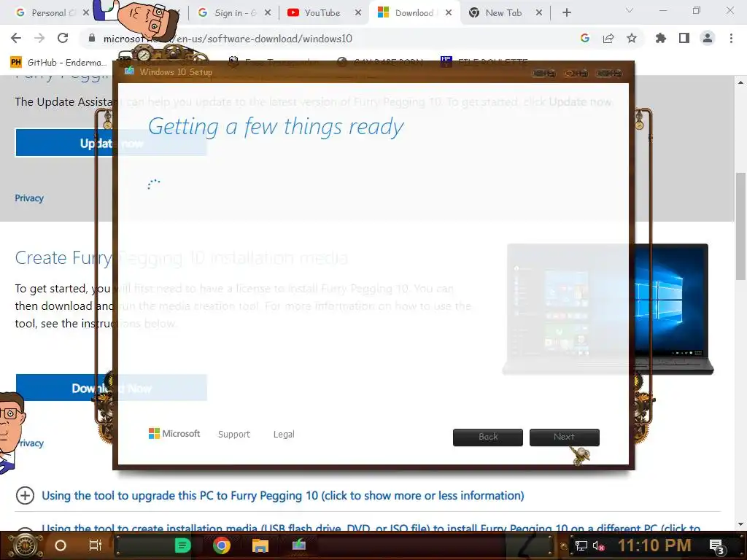Open Cortana search circle on taskbar
This screenshot has height=560, width=747.
tap(61, 545)
